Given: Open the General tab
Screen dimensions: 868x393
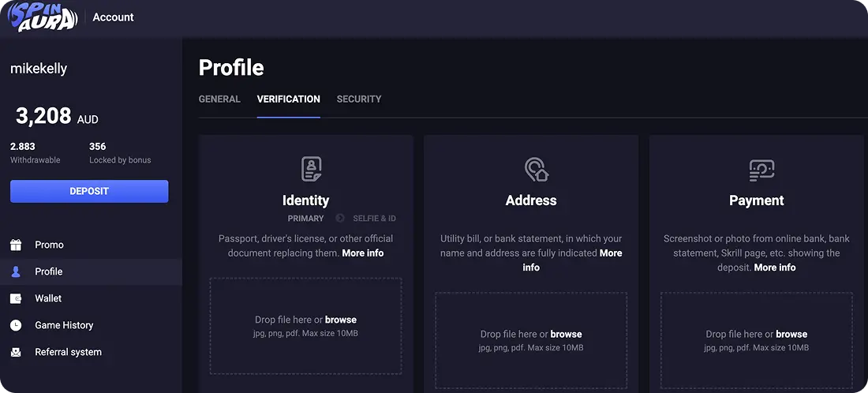Looking at the screenshot, I should 219,99.
